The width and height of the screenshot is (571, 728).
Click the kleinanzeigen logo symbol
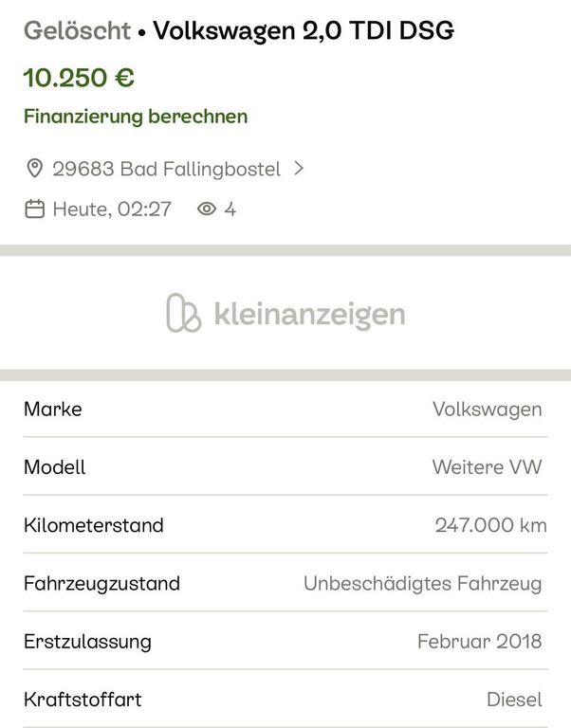click(x=184, y=314)
